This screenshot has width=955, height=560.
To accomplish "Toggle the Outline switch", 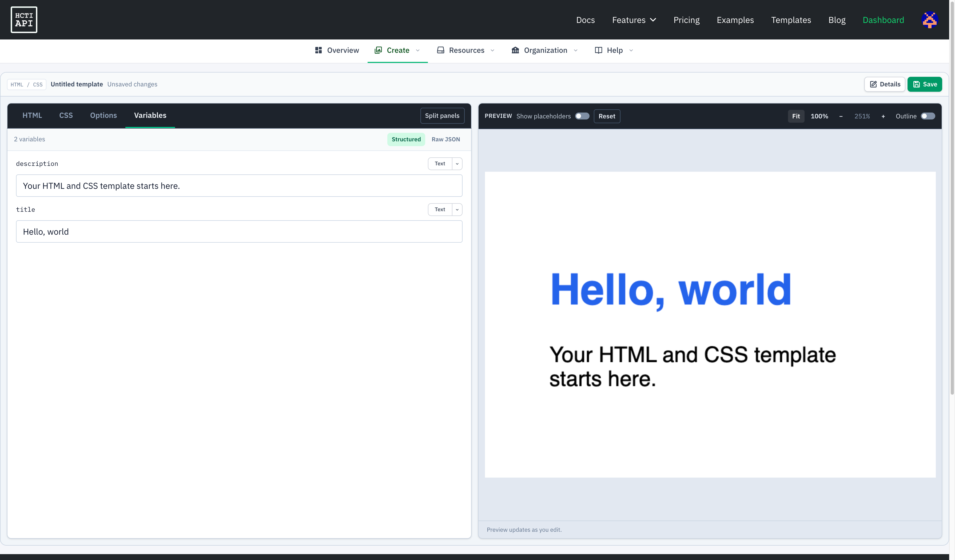I will [928, 116].
